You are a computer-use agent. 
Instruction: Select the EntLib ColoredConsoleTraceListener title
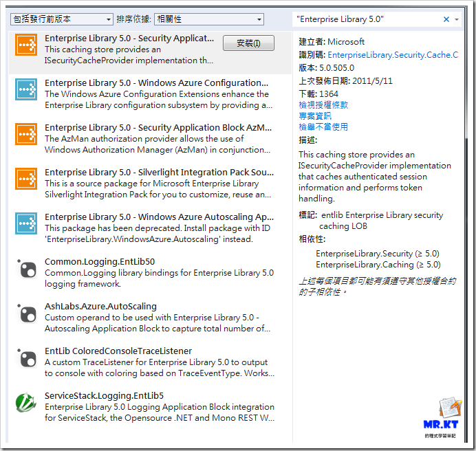point(118,351)
